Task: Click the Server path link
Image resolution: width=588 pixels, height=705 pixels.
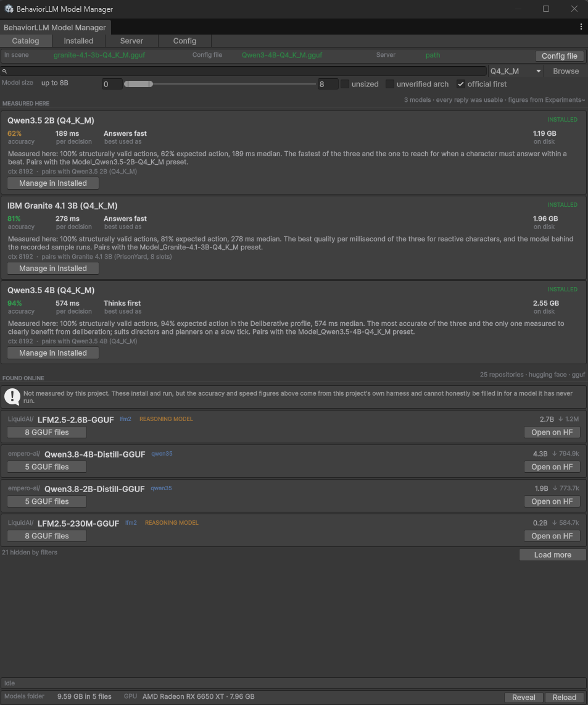Action: 433,55
